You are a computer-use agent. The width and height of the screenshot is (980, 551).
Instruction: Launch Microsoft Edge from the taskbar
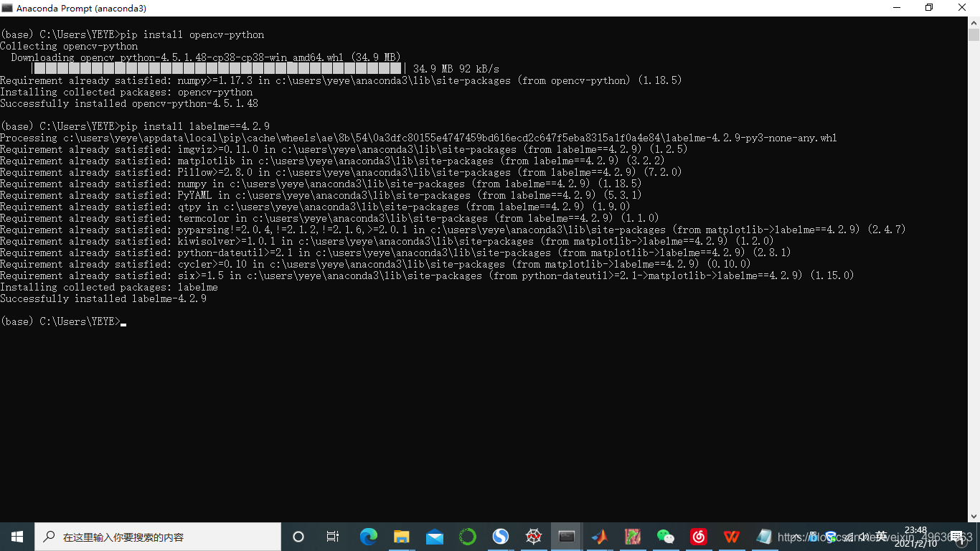coord(368,537)
